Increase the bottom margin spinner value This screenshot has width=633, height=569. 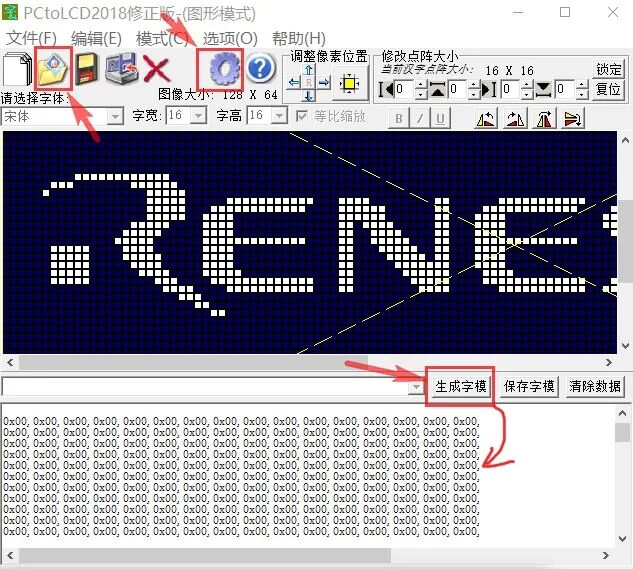582,84
